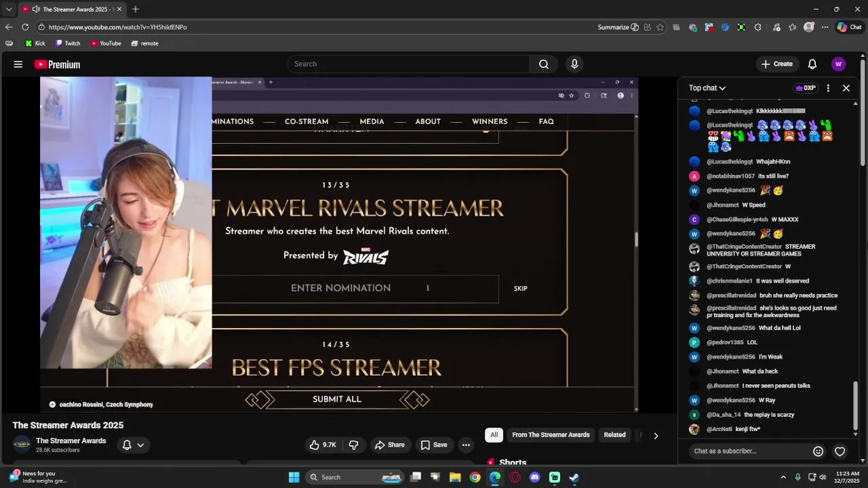The height and width of the screenshot is (488, 868).
Task: Click the ENTER NOMINATION field
Action: point(355,289)
